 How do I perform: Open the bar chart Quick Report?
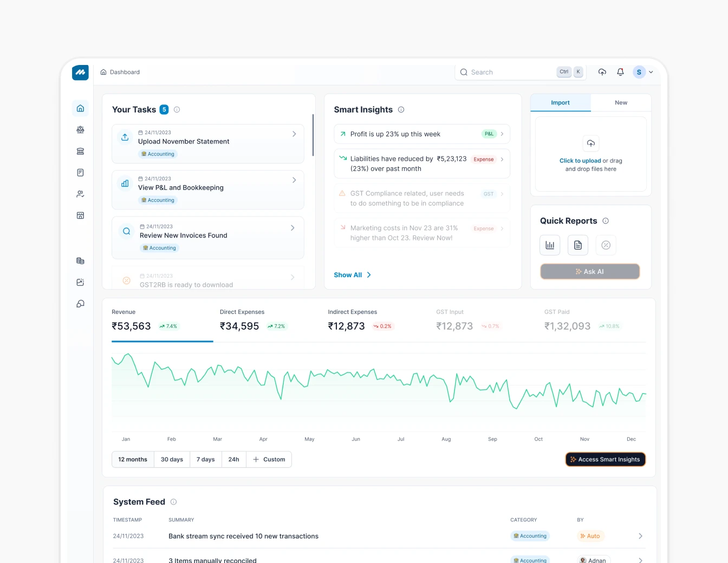pyautogui.click(x=550, y=245)
